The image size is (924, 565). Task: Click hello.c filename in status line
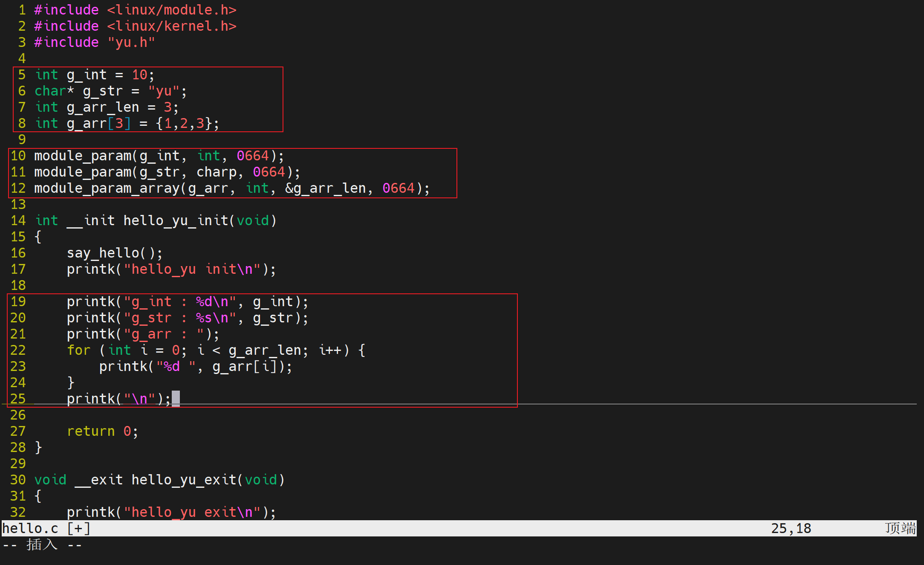(x=30, y=528)
